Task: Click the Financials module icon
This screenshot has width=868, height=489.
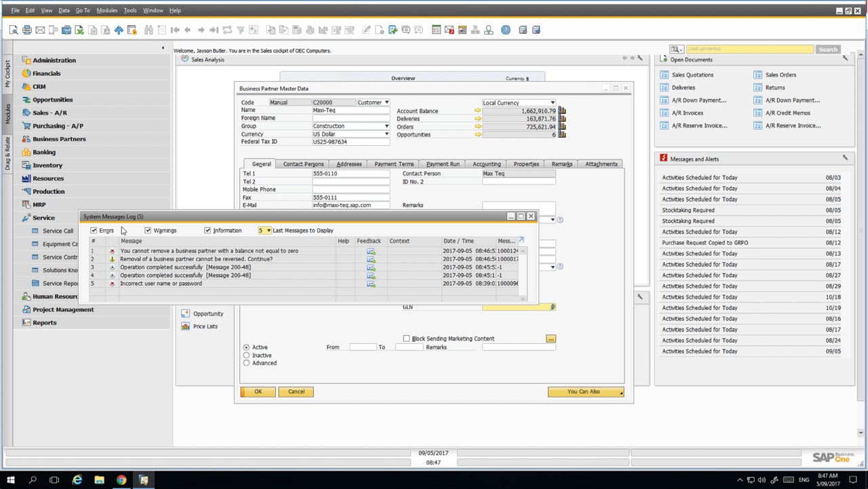Action: tap(26, 73)
